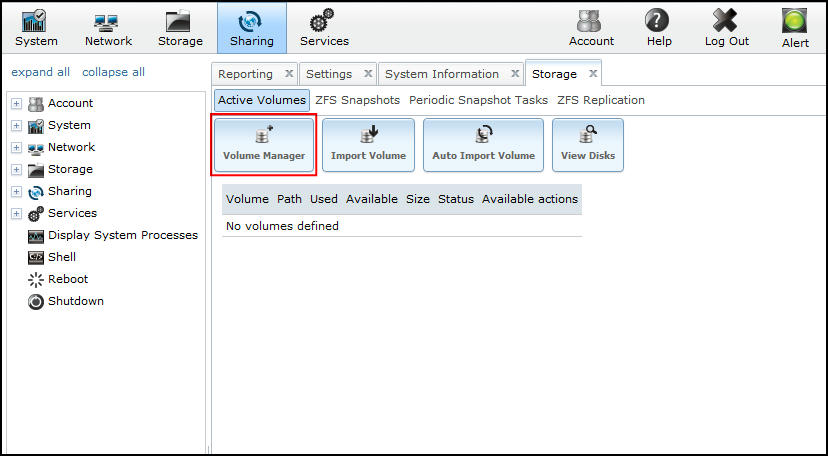Expand the Services tree node plus sign
The height and width of the screenshot is (456, 828).
pos(16,213)
